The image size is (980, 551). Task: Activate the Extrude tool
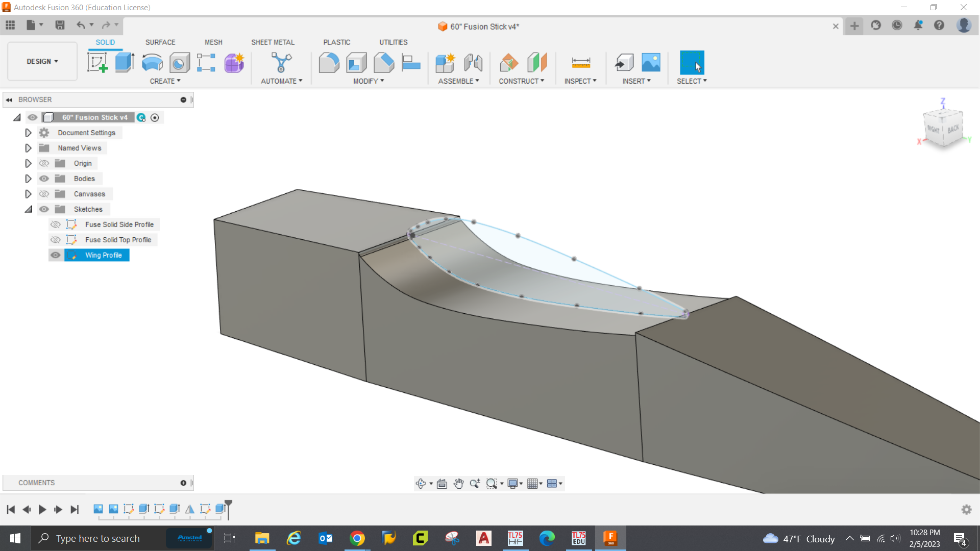coord(124,62)
